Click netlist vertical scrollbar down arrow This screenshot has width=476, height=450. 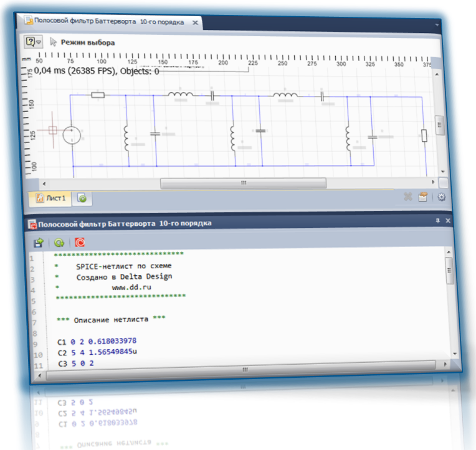455,354
